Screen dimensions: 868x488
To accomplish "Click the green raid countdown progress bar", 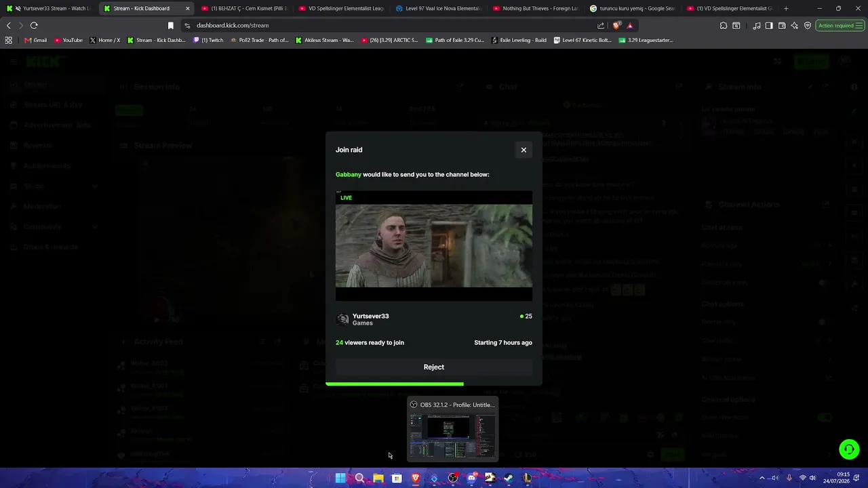I will click(x=395, y=384).
